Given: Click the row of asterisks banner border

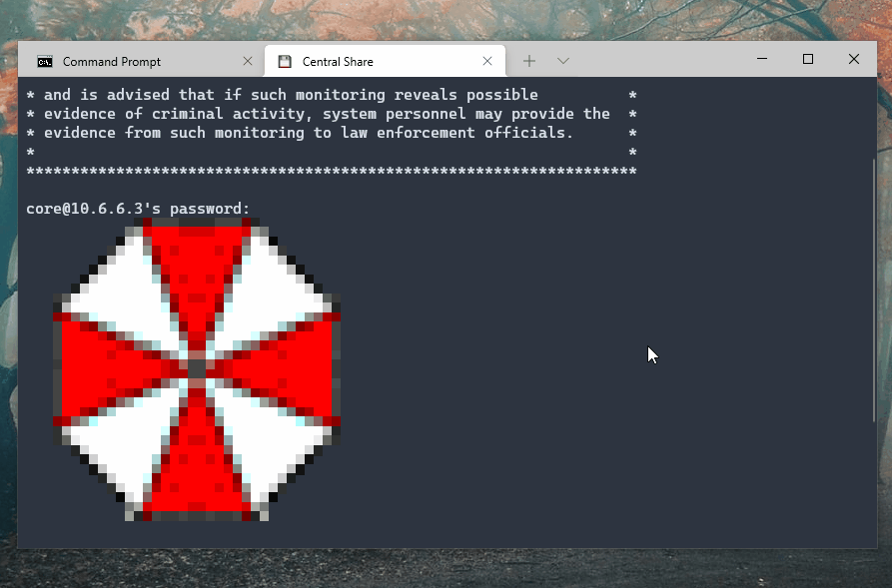Looking at the screenshot, I should 331,171.
